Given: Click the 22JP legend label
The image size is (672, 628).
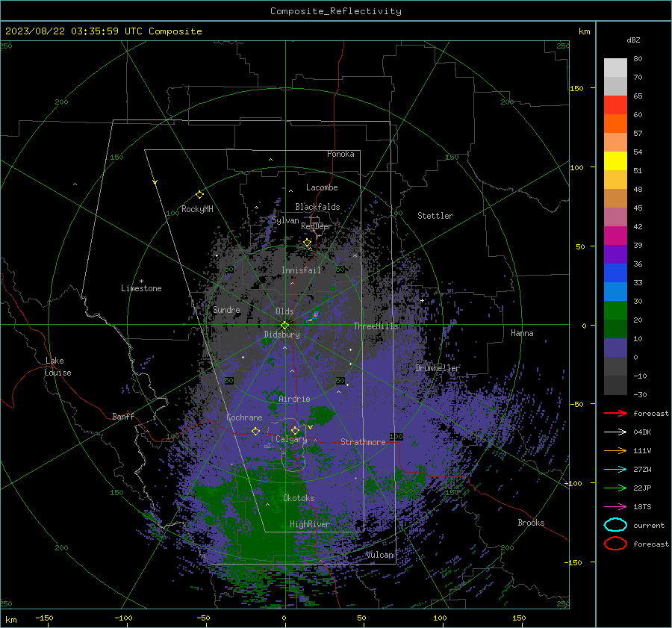Looking at the screenshot, I should (x=642, y=488).
